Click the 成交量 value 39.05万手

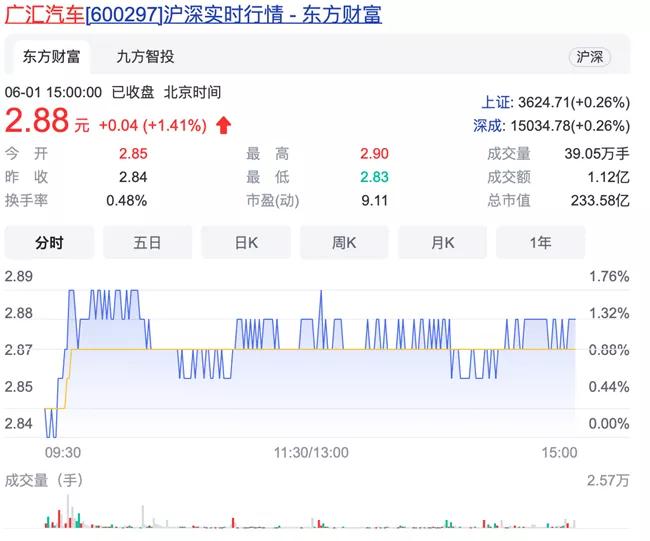click(x=597, y=154)
